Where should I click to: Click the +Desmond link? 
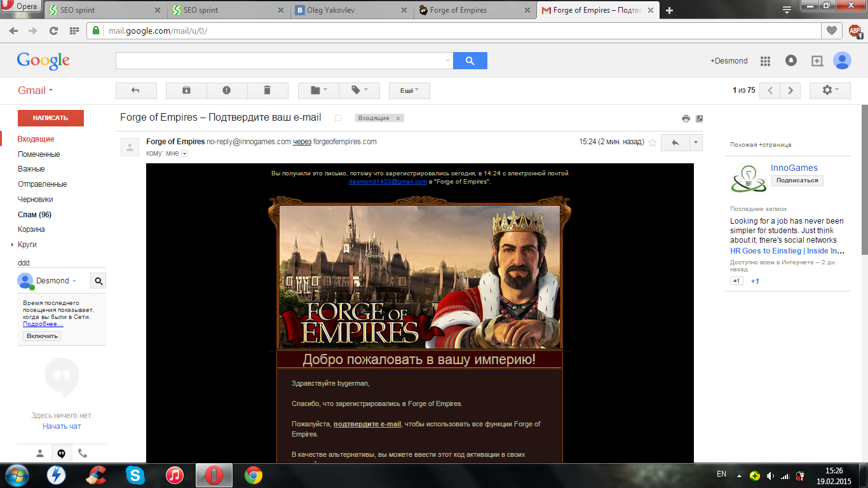729,61
